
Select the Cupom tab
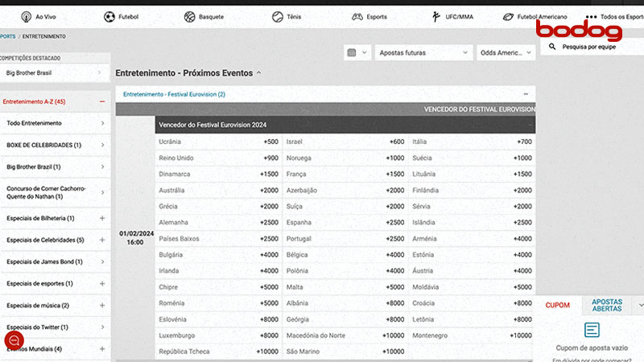[x=557, y=305]
